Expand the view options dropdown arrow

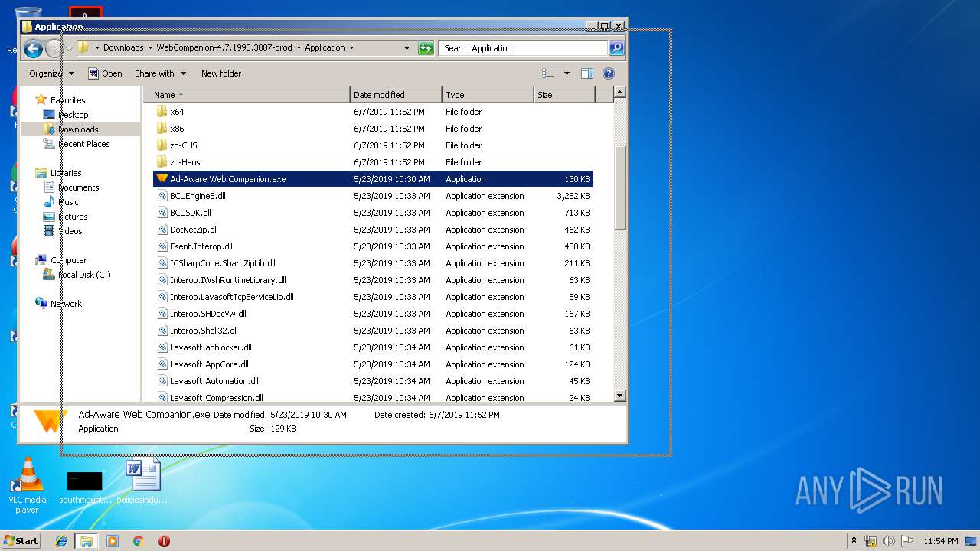point(567,73)
